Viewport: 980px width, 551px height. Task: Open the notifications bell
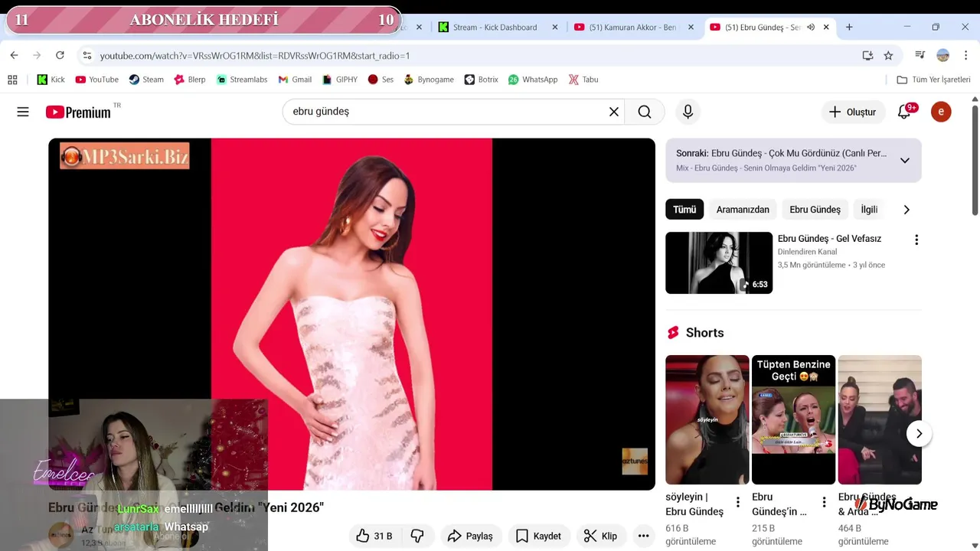pos(904,112)
